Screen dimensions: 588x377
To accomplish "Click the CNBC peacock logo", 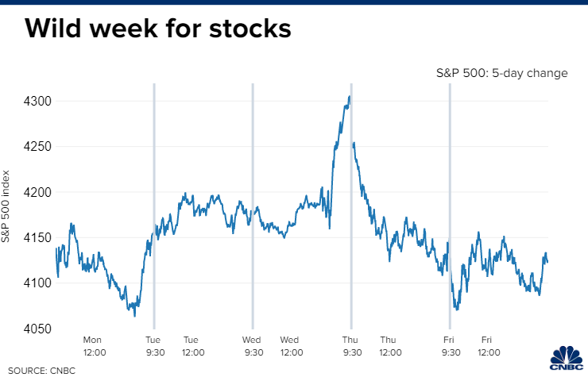I will pos(565,358).
